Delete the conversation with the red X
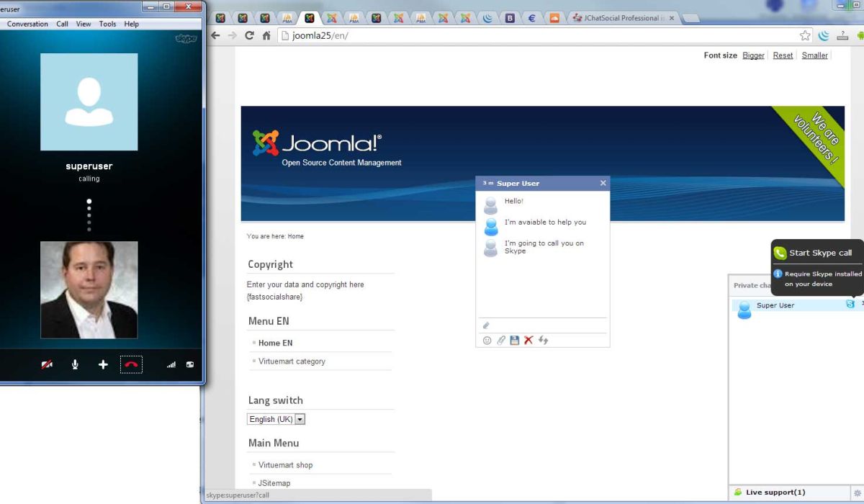This screenshot has width=864, height=504. [528, 341]
